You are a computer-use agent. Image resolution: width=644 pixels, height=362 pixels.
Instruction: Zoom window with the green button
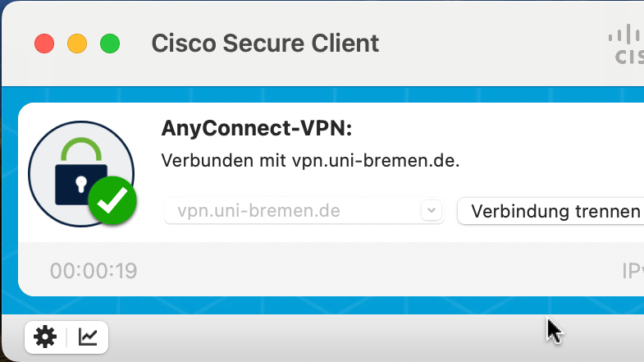[x=109, y=44]
